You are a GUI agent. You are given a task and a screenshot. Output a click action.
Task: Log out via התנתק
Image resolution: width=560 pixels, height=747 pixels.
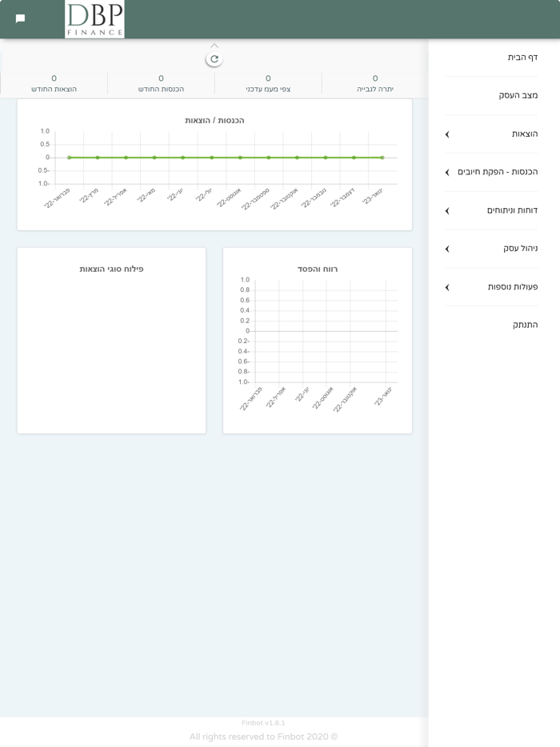point(525,325)
